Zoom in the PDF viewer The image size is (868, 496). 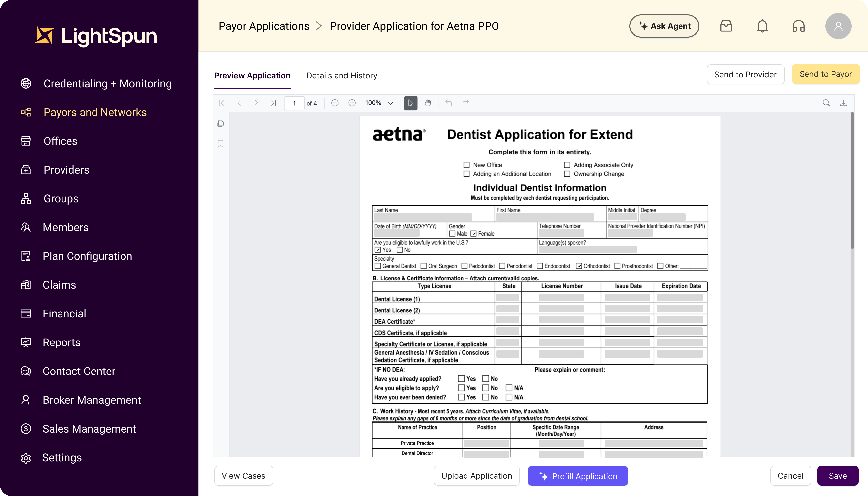coord(352,103)
